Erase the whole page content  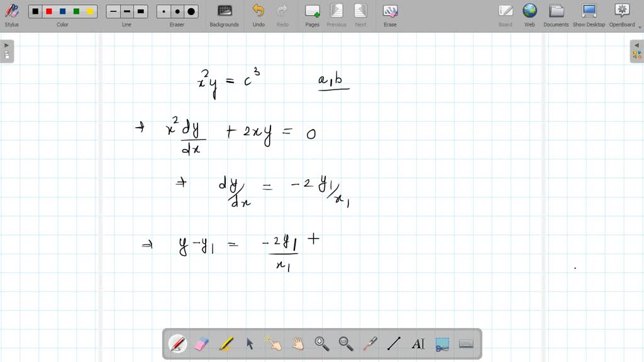point(390,15)
